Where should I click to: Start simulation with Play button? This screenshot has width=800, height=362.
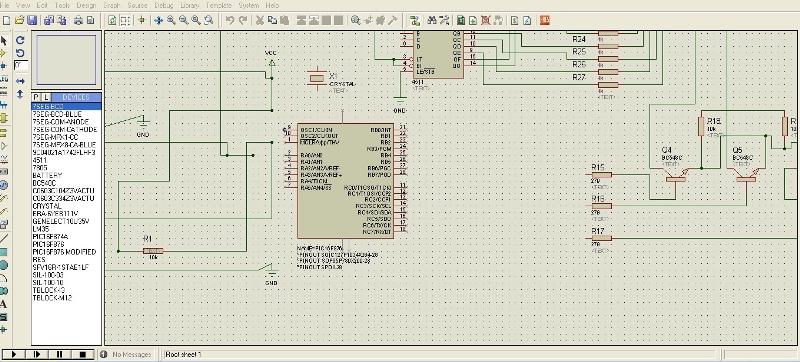14,354
